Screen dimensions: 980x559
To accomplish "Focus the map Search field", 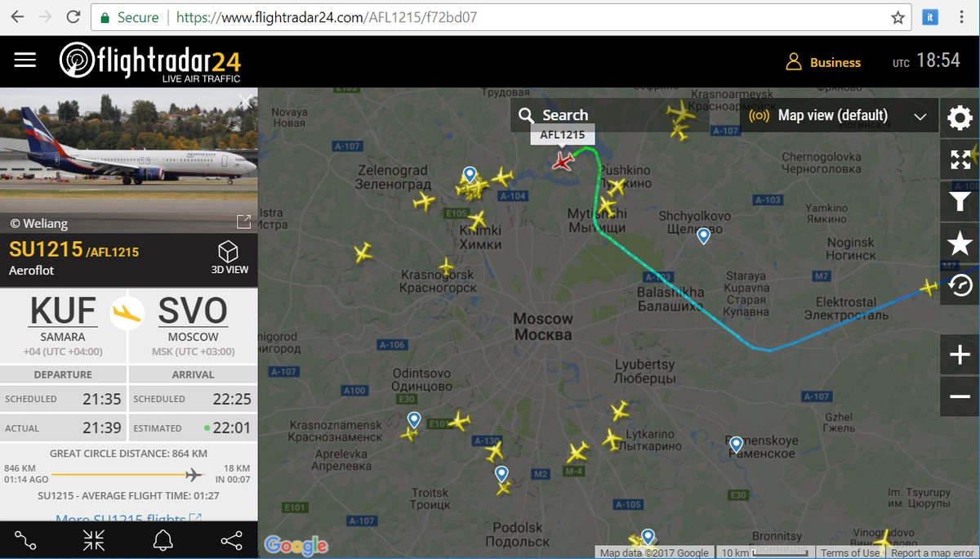I will (623, 115).
